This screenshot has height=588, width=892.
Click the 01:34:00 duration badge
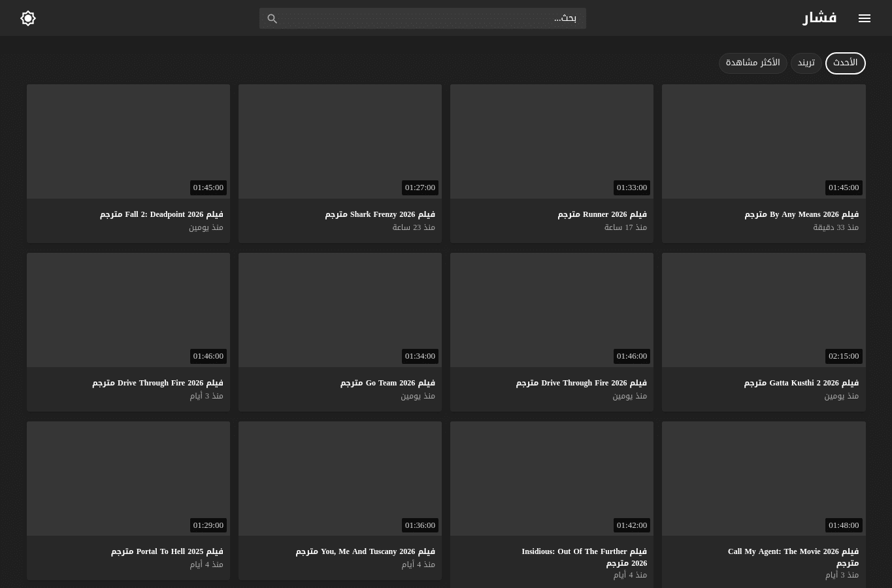coord(420,356)
